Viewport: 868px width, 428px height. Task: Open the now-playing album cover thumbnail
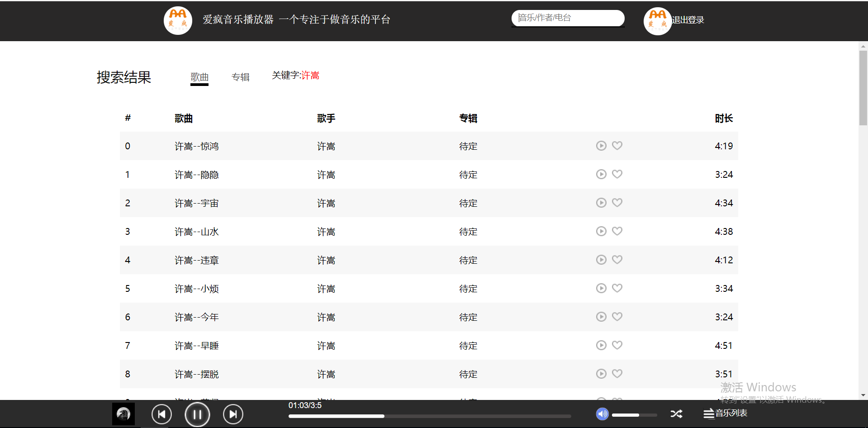pos(123,414)
